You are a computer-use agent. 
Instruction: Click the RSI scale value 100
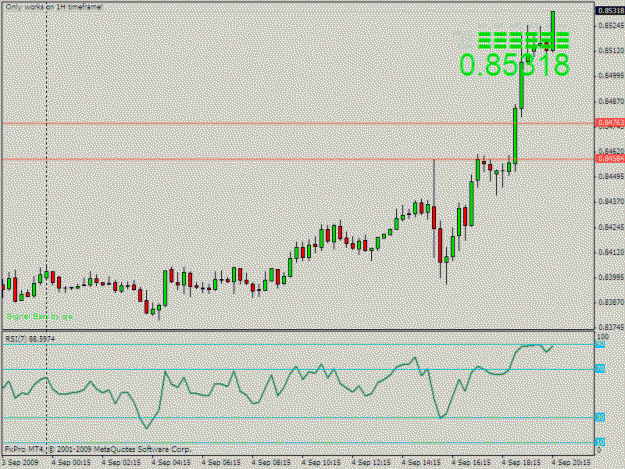[601, 337]
